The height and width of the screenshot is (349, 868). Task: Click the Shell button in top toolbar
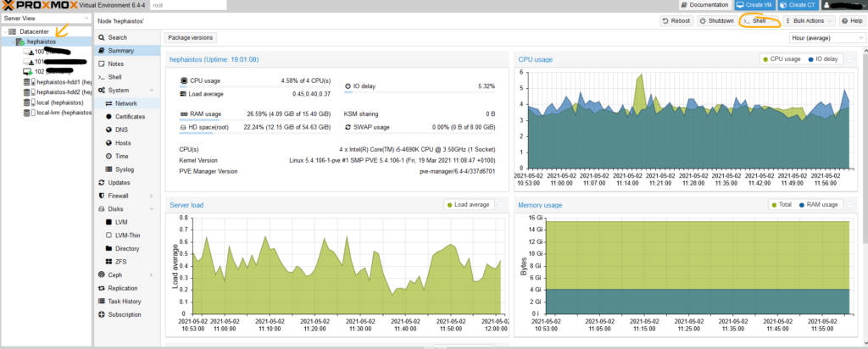click(x=759, y=21)
